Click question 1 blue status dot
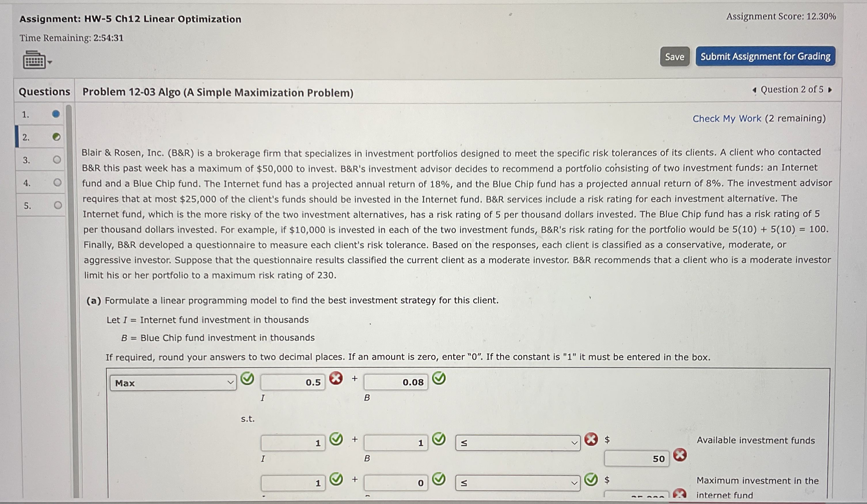This screenshot has height=504, width=867. [56, 114]
